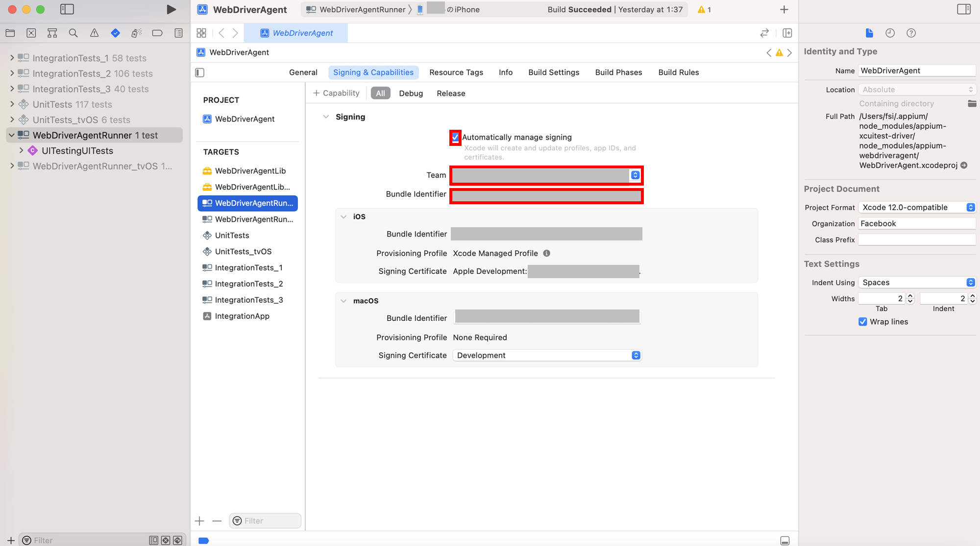
Task: Expand the UITestingUITests tree item
Action: click(x=21, y=150)
